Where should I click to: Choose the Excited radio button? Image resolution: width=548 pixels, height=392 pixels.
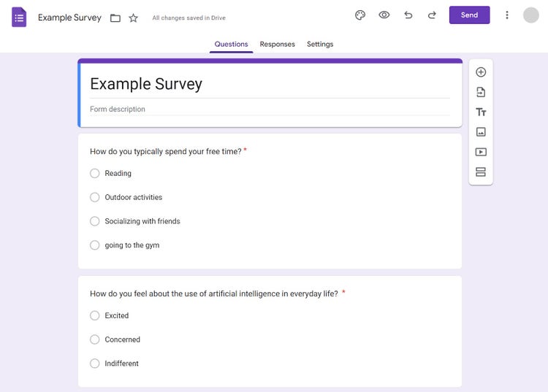click(x=95, y=315)
